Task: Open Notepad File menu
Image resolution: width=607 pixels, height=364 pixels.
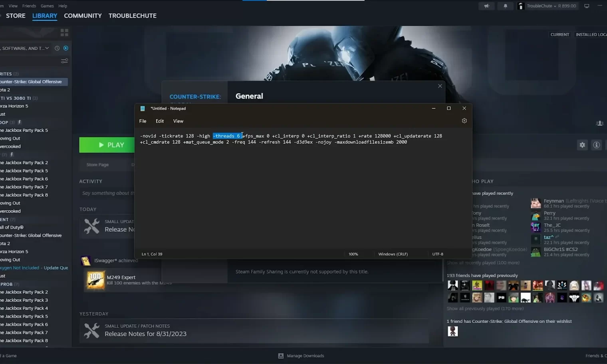Action: [x=143, y=121]
